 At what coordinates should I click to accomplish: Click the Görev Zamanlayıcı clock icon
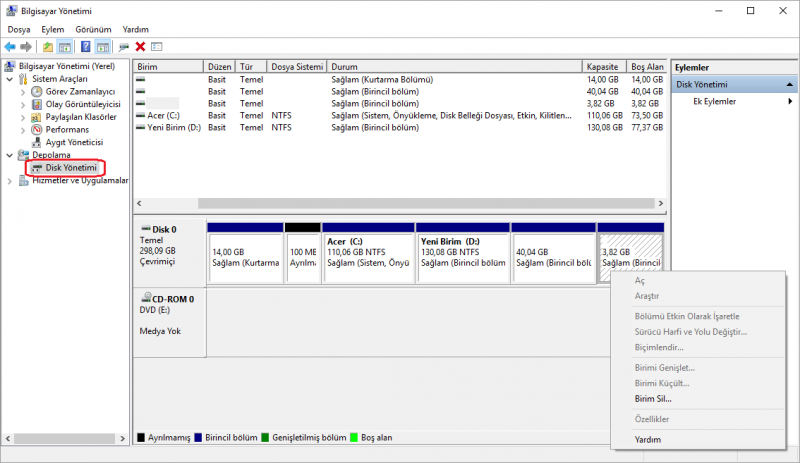[37, 91]
